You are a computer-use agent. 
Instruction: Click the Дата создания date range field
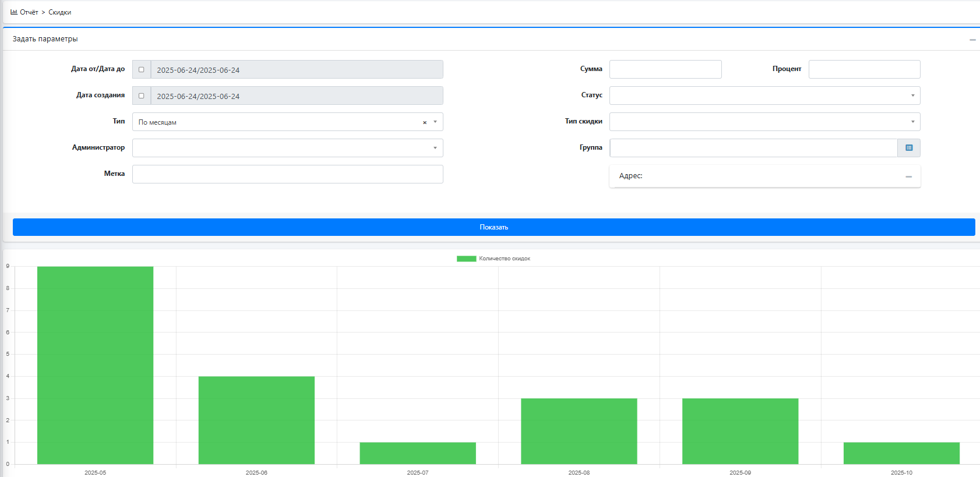[x=297, y=96]
